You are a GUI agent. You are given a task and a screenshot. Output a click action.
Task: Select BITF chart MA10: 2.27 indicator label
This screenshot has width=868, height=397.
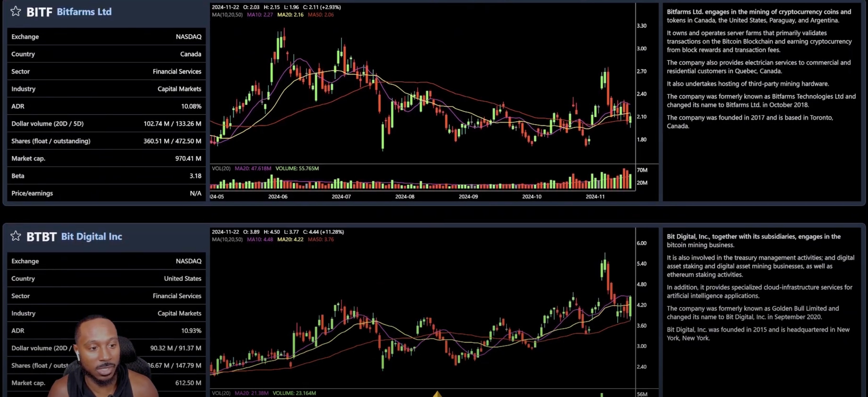pyautogui.click(x=260, y=14)
